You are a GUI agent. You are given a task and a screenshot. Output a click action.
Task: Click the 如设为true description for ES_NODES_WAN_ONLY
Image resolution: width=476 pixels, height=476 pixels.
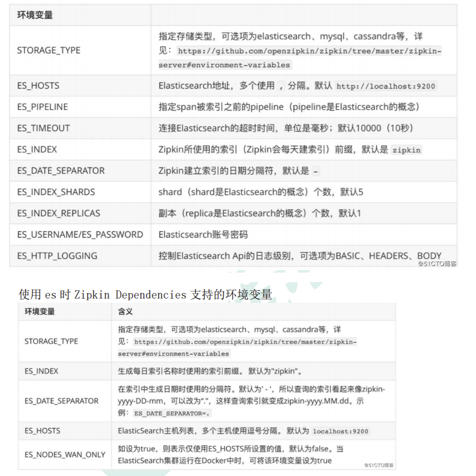231,455
